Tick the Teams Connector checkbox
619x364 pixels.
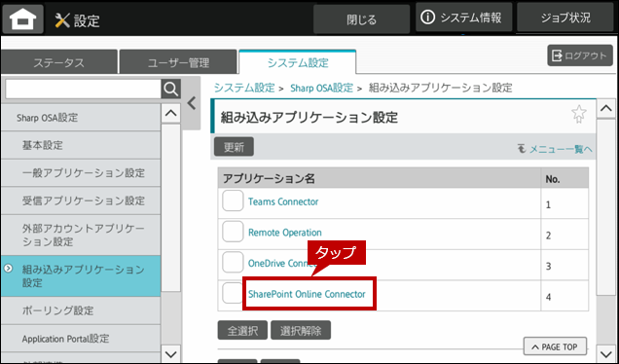[x=233, y=200]
